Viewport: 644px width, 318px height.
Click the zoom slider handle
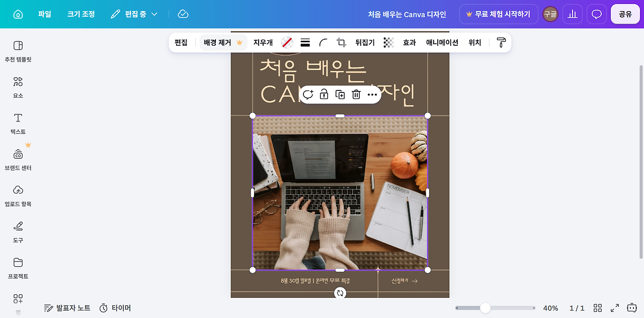pos(485,308)
